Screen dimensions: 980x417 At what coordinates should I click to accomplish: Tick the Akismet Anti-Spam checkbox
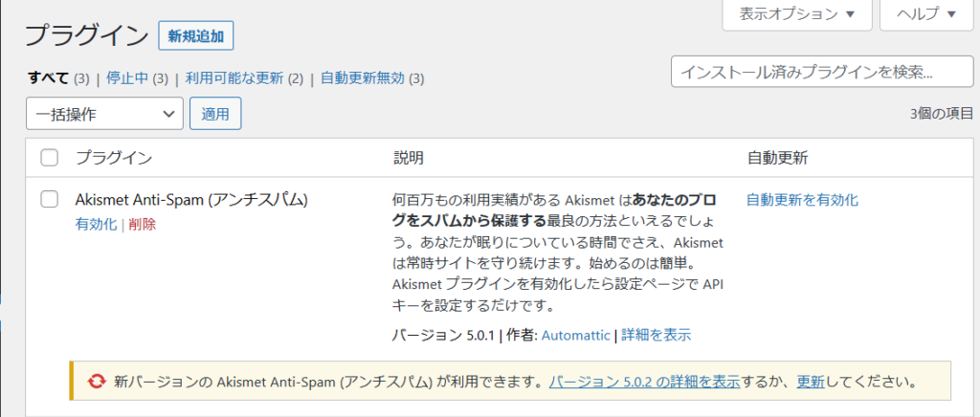pyautogui.click(x=50, y=200)
